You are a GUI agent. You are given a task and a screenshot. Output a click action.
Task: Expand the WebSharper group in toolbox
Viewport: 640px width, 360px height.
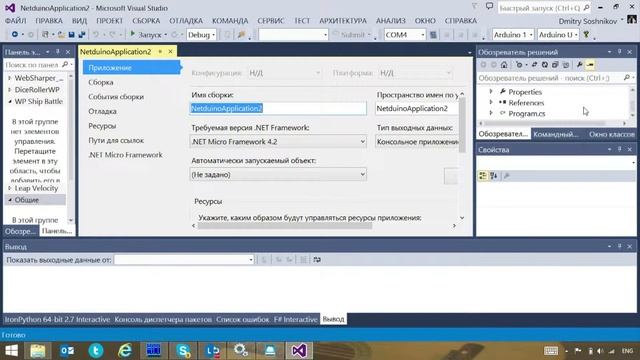click(x=9, y=78)
